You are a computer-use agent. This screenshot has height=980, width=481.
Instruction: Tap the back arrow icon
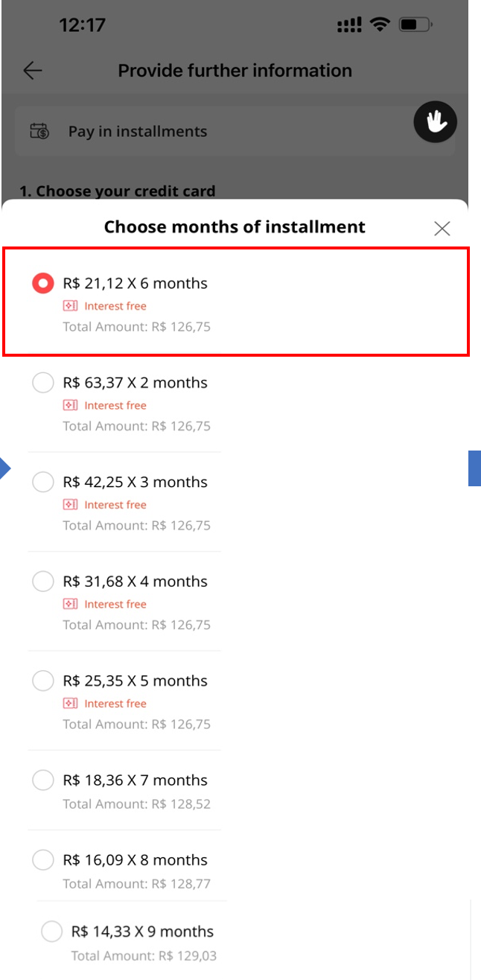tap(33, 71)
